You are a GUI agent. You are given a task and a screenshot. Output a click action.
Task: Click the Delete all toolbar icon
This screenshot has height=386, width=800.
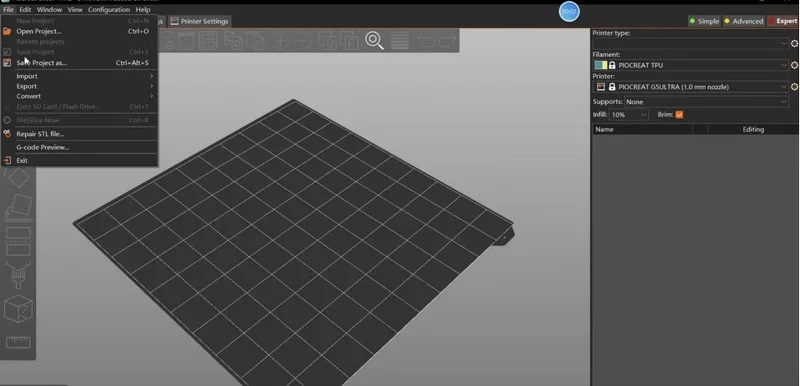click(186, 41)
